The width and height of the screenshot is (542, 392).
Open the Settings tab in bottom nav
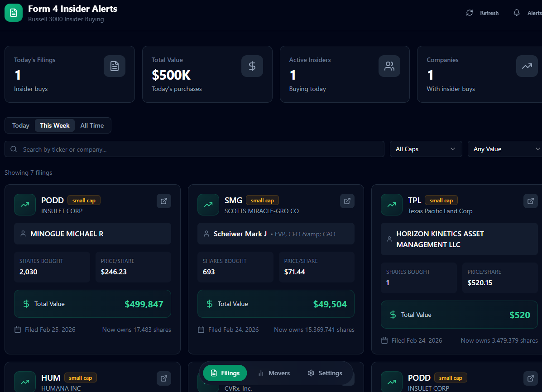325,373
